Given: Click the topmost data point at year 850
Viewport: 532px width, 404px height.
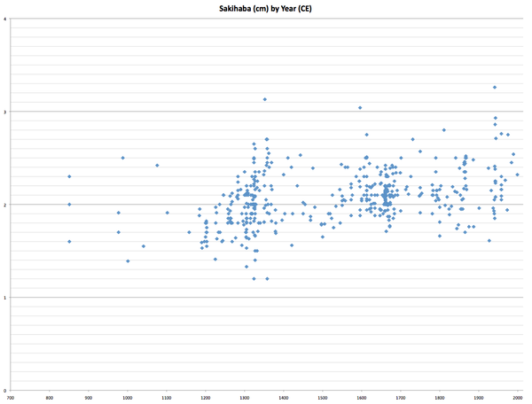Looking at the screenshot, I should click(x=69, y=176).
